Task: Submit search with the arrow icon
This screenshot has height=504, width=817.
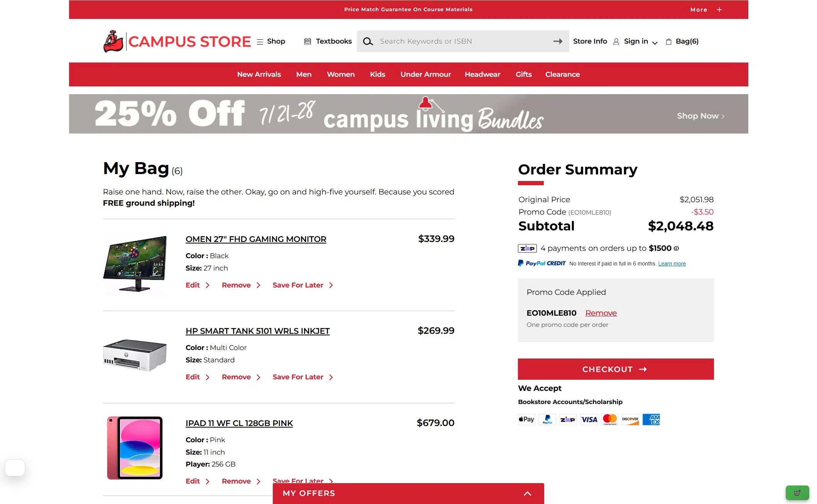Action: pos(558,41)
